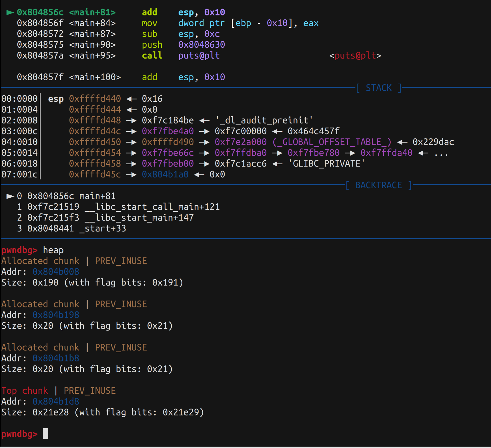Click the terminal cursor block at the prompt
The width and height of the screenshot is (491, 448).
[45, 433]
